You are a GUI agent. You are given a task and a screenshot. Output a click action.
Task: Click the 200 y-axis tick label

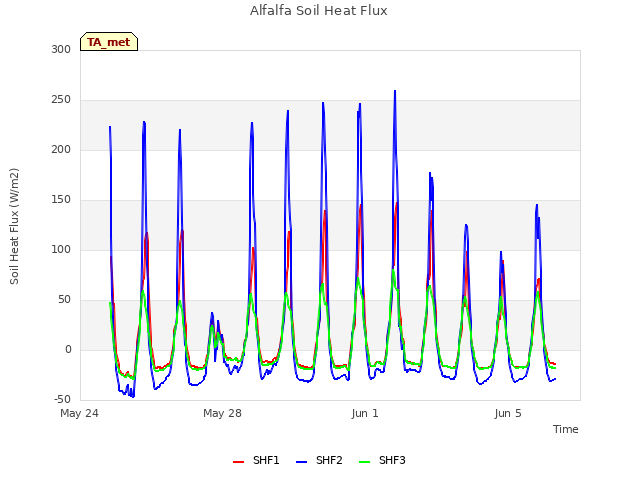pyautogui.click(x=61, y=149)
